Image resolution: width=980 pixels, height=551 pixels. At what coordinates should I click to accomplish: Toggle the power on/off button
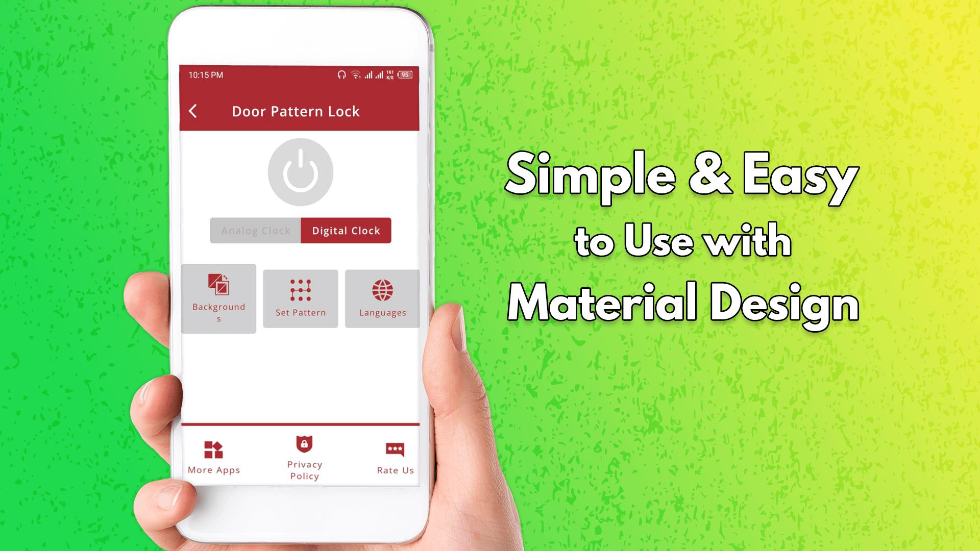point(301,172)
